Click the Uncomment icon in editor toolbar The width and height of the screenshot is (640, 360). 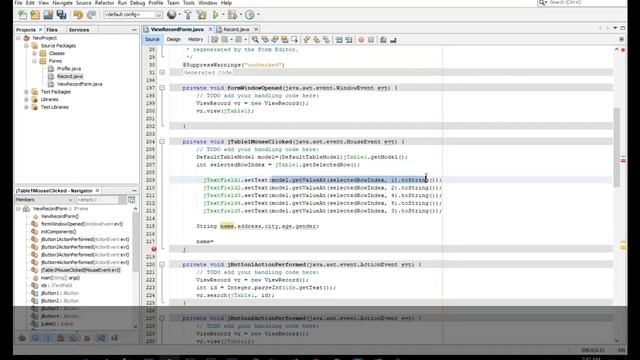393,40
